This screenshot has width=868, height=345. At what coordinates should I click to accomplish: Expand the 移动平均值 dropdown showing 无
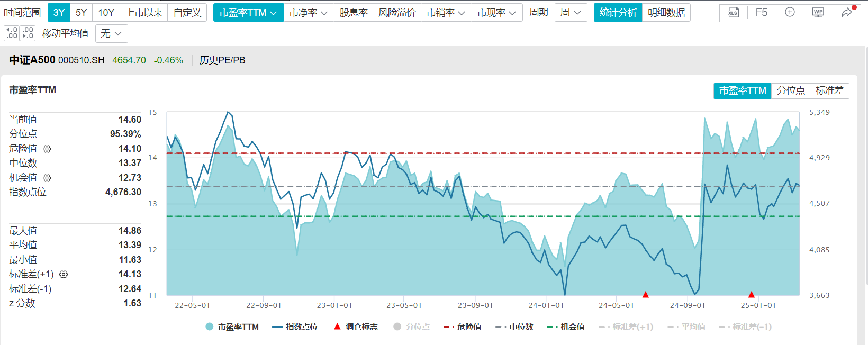[112, 34]
